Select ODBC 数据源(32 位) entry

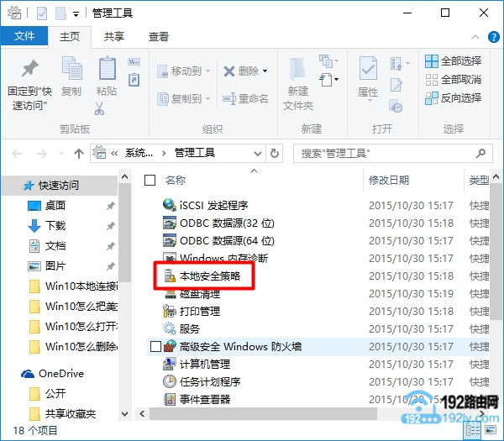pyautogui.click(x=227, y=223)
